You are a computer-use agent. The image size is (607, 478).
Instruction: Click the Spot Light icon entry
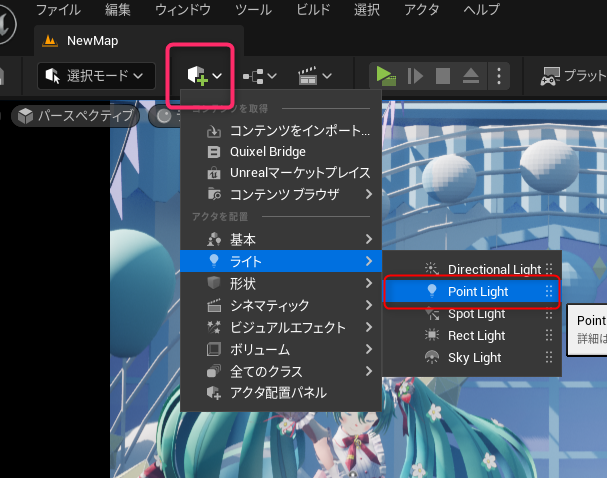tap(432, 314)
